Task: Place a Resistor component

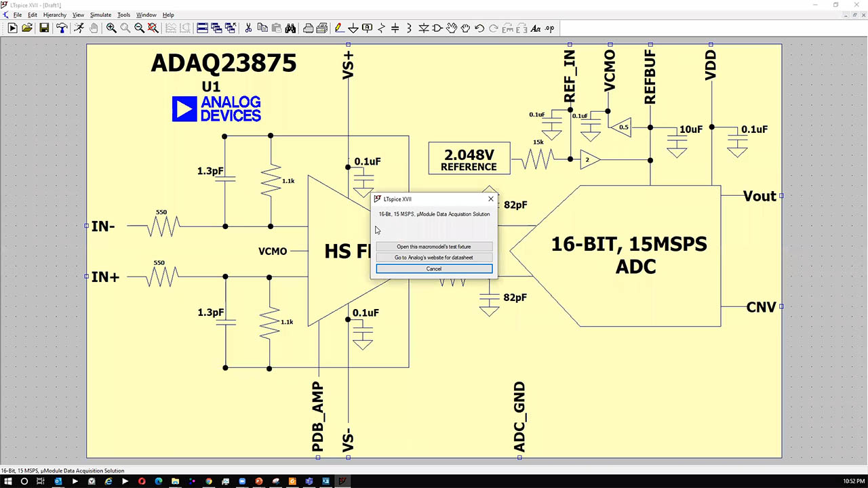Action: [381, 28]
